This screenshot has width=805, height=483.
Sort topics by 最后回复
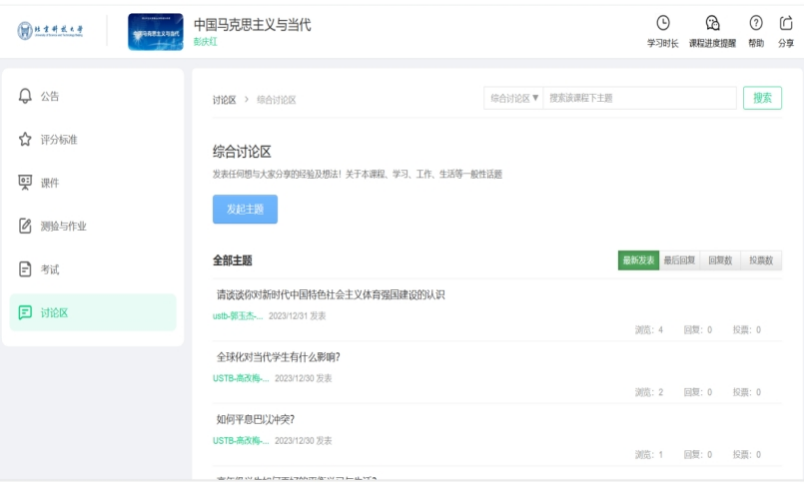pos(679,260)
